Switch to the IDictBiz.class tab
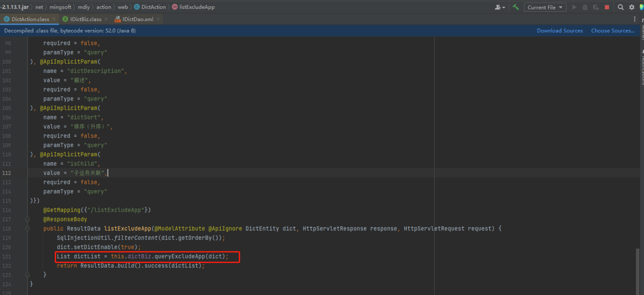Viewport: 644px width, 295px height. (x=85, y=19)
